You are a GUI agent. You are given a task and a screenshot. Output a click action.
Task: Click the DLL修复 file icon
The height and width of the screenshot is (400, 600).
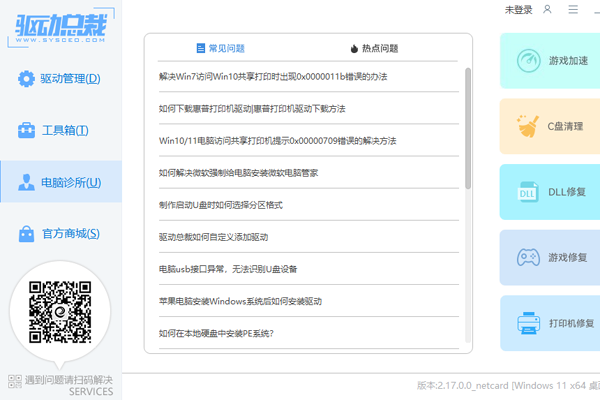pyautogui.click(x=528, y=192)
